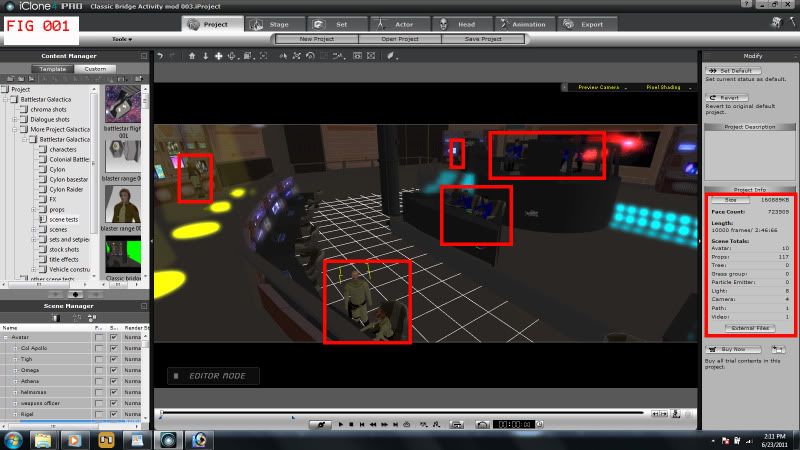Screen dimensions: 800x450
Task: Toggle Show checkbox for Avatar group
Action: [114, 337]
